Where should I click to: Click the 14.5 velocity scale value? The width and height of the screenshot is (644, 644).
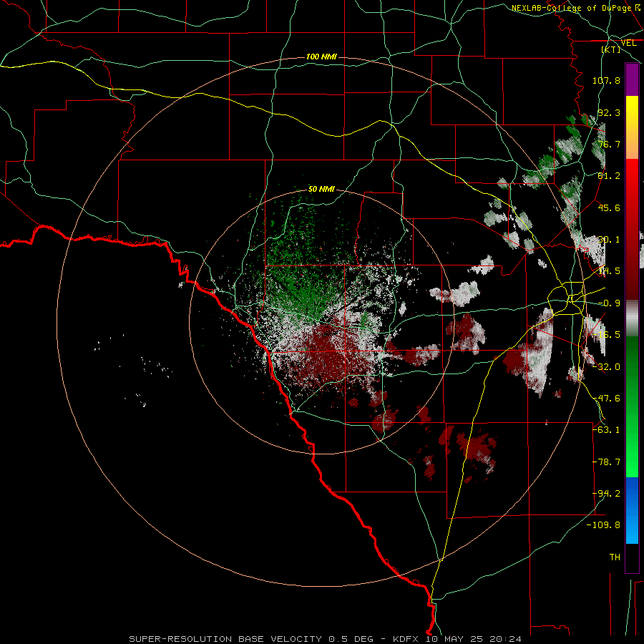609,271
